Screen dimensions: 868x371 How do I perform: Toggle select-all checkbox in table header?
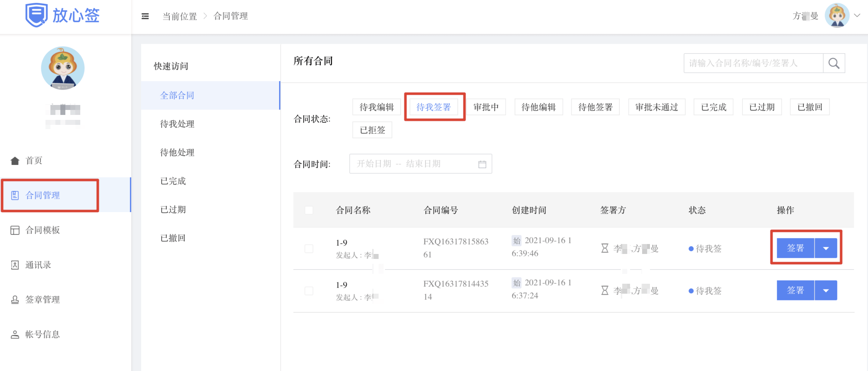click(x=309, y=210)
